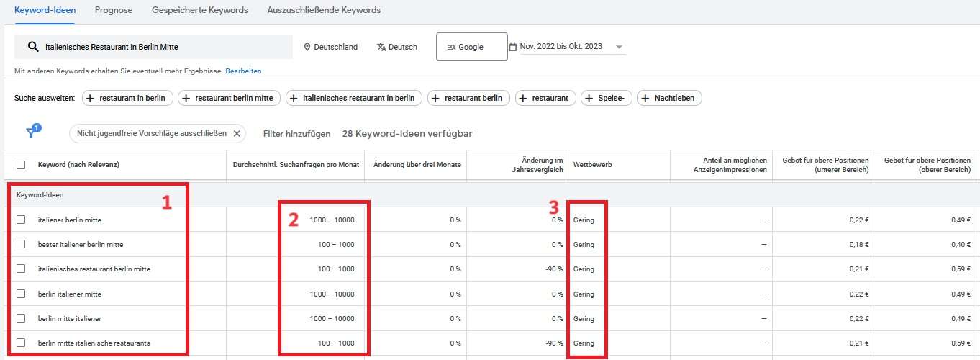
Task: Click the 0,40 € bid value
Action: point(961,244)
